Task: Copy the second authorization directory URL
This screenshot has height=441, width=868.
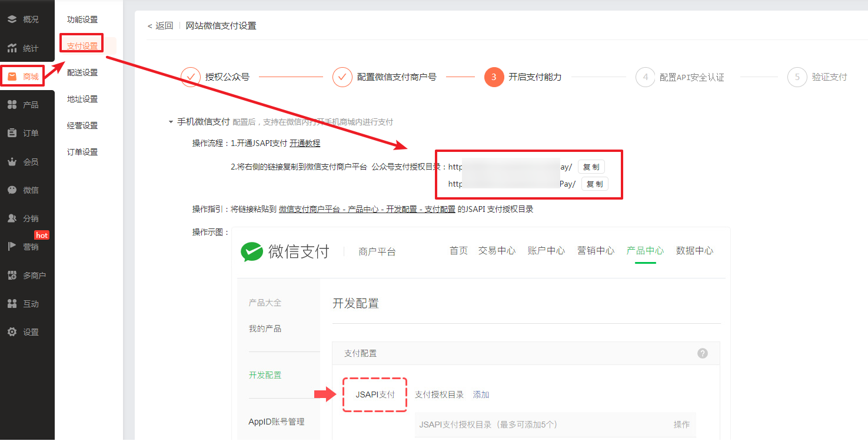Action: coord(594,184)
